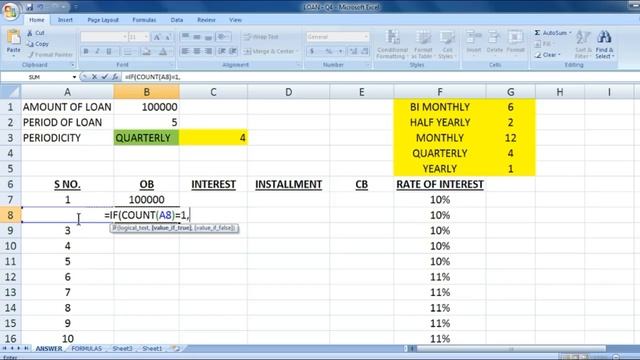Save workbook via Quick Access toolbar
Screen dimensions: 640x360
coord(29,7)
